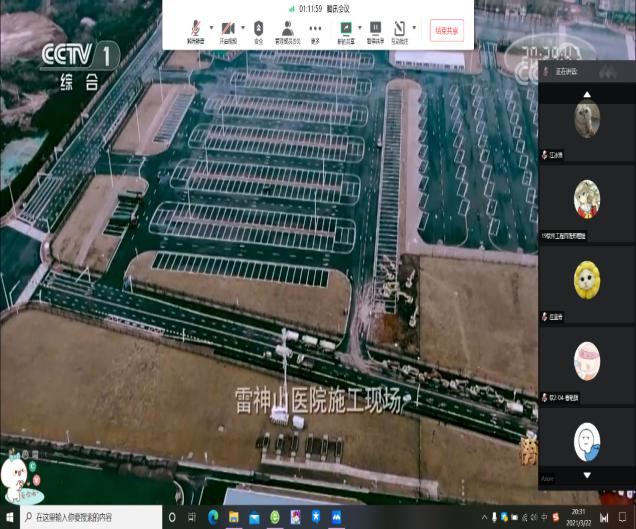Open the More options menu
The height and width of the screenshot is (529, 636).
[316, 29]
